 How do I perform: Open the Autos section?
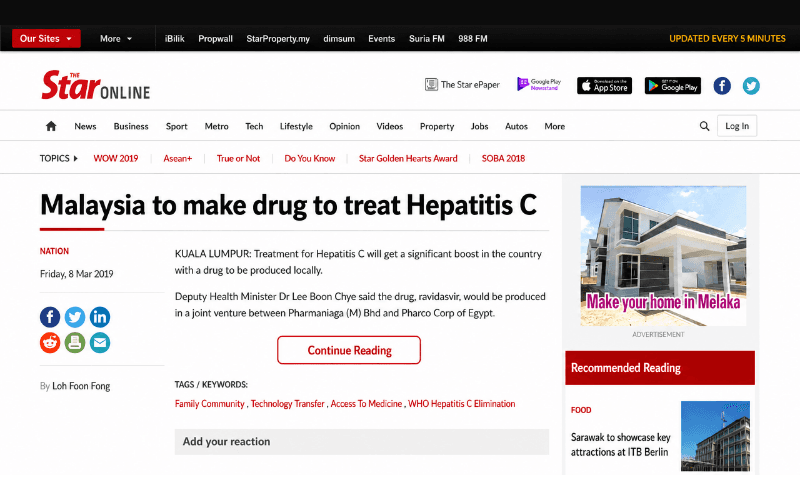coord(516,126)
